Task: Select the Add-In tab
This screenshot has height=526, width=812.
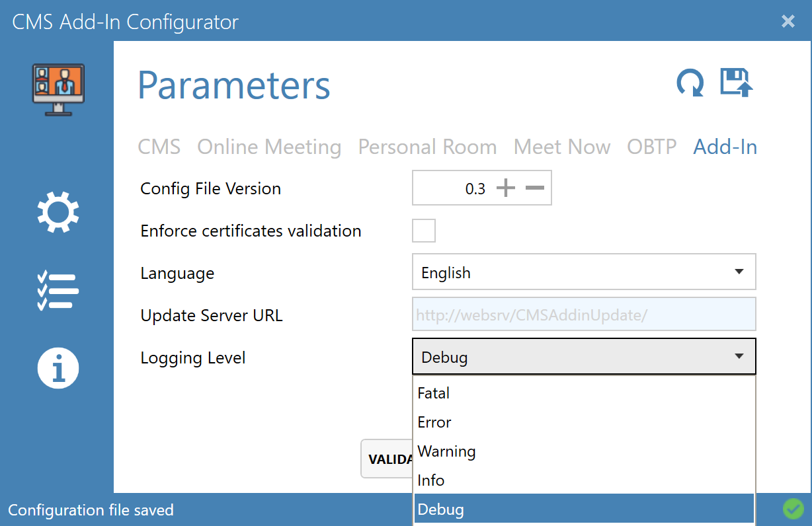Action: (725, 147)
